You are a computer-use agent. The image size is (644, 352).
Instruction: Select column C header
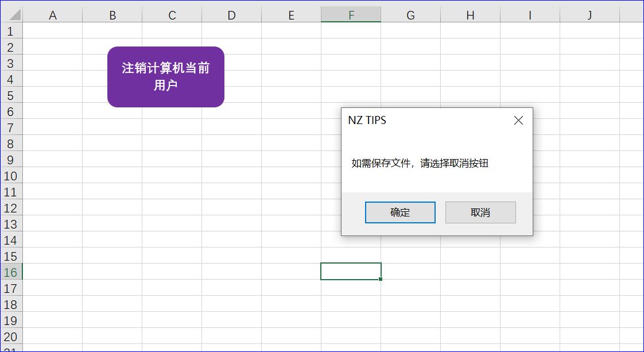172,15
